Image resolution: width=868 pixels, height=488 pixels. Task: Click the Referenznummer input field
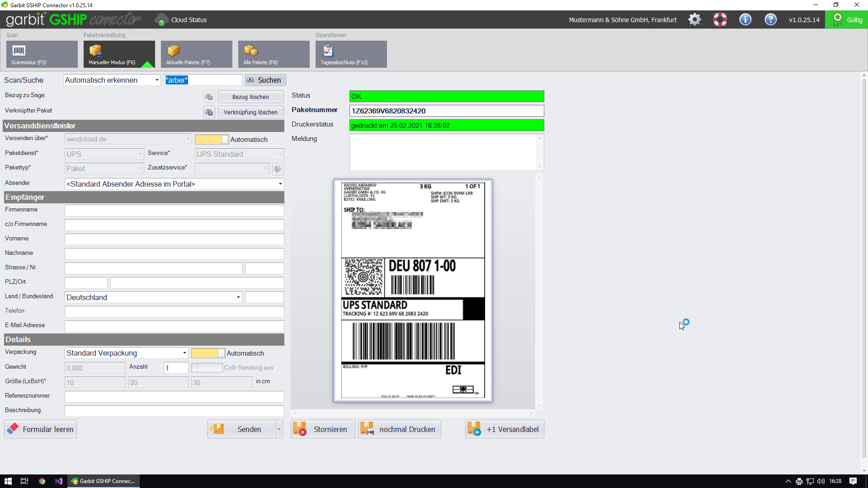coord(175,397)
